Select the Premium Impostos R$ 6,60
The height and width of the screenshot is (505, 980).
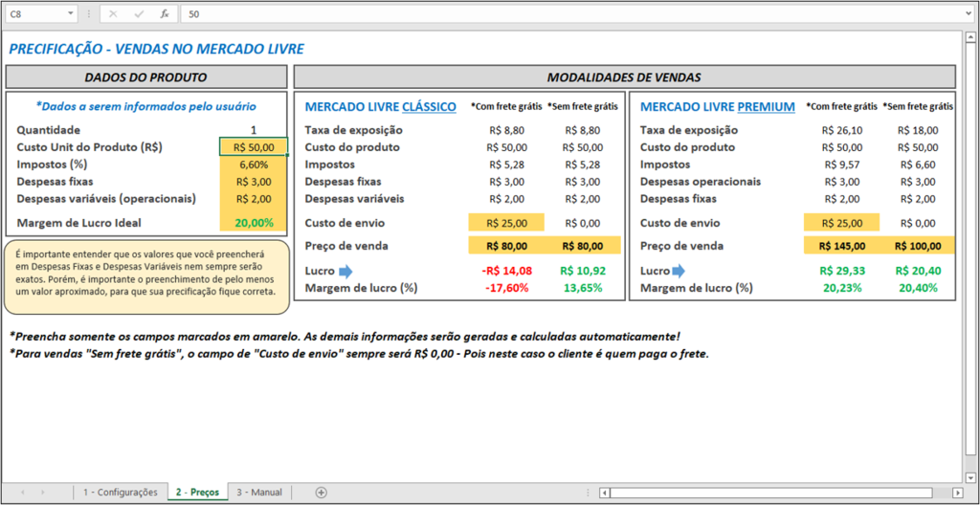coord(918,165)
